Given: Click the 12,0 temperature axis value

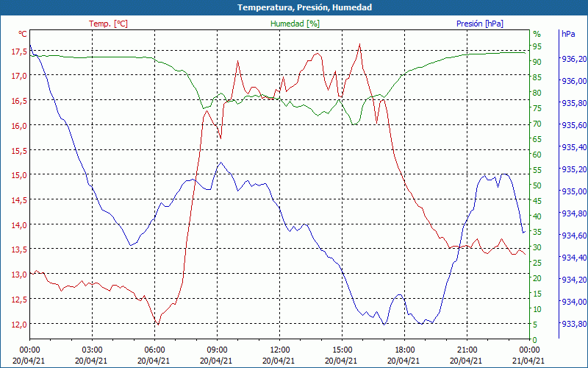Looking at the screenshot, I should tap(19, 325).
